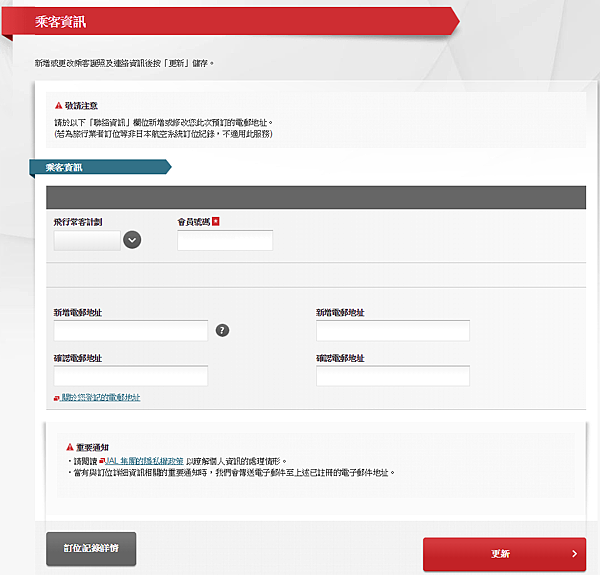The image size is (600, 575).
Task: Click the left 確認電郵地址 input field
Action: [x=131, y=376]
